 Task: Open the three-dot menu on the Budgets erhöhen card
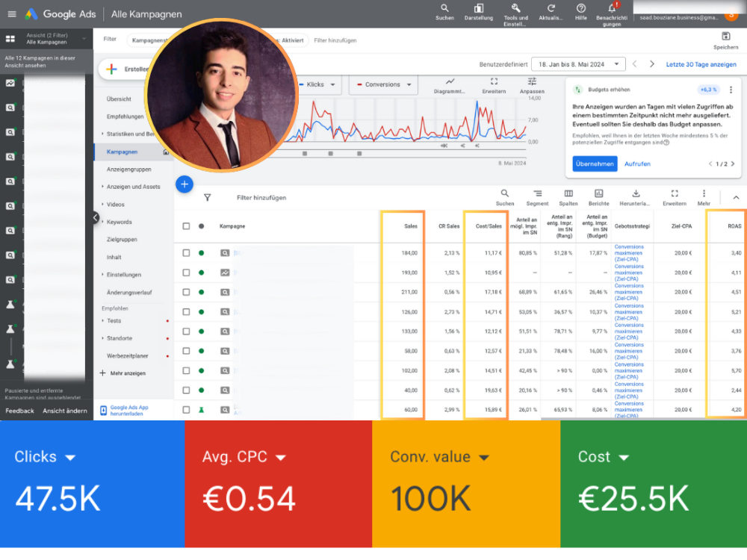tap(731, 90)
